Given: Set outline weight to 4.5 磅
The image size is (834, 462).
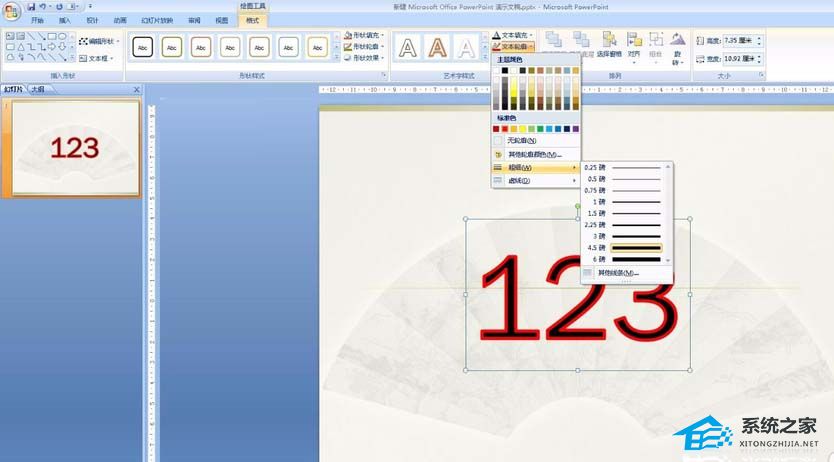Looking at the screenshot, I should [623, 248].
